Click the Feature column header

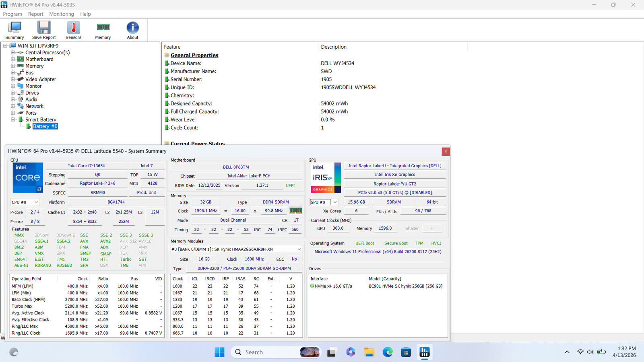[172, 47]
